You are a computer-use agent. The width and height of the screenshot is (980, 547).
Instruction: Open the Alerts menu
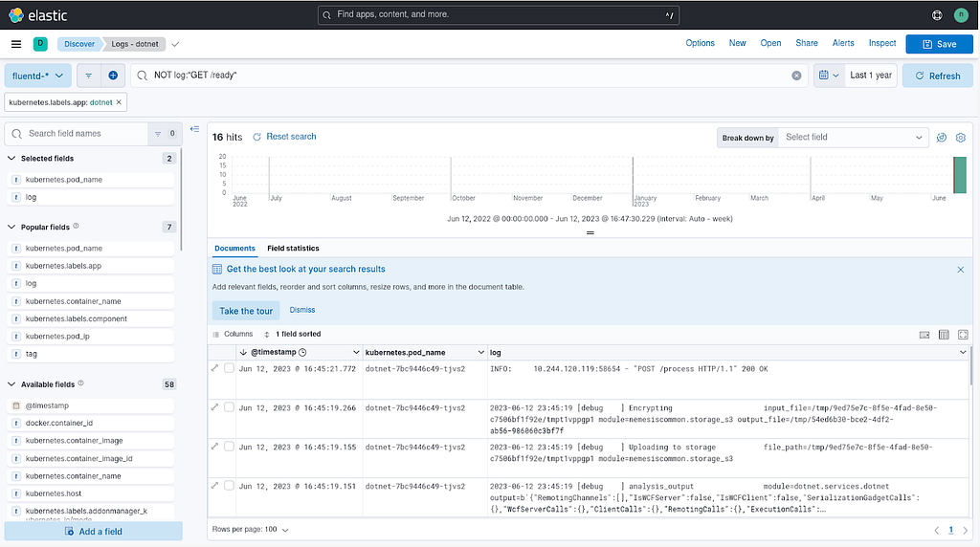843,43
